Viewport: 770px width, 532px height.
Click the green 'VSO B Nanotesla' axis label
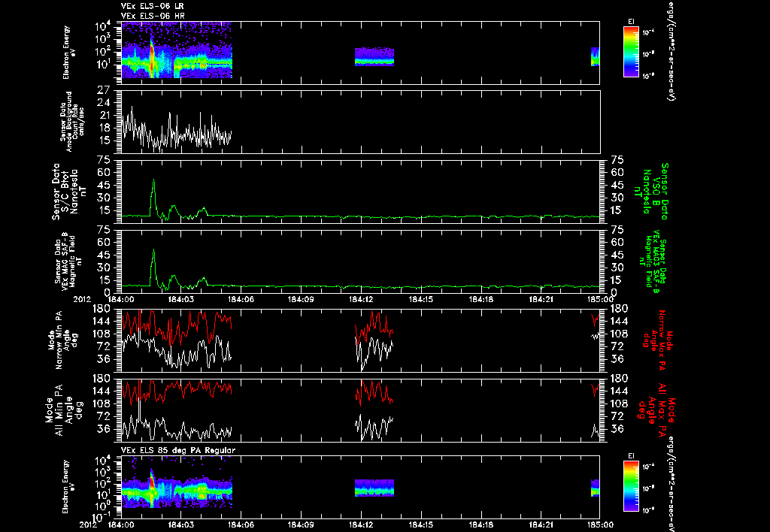click(651, 192)
